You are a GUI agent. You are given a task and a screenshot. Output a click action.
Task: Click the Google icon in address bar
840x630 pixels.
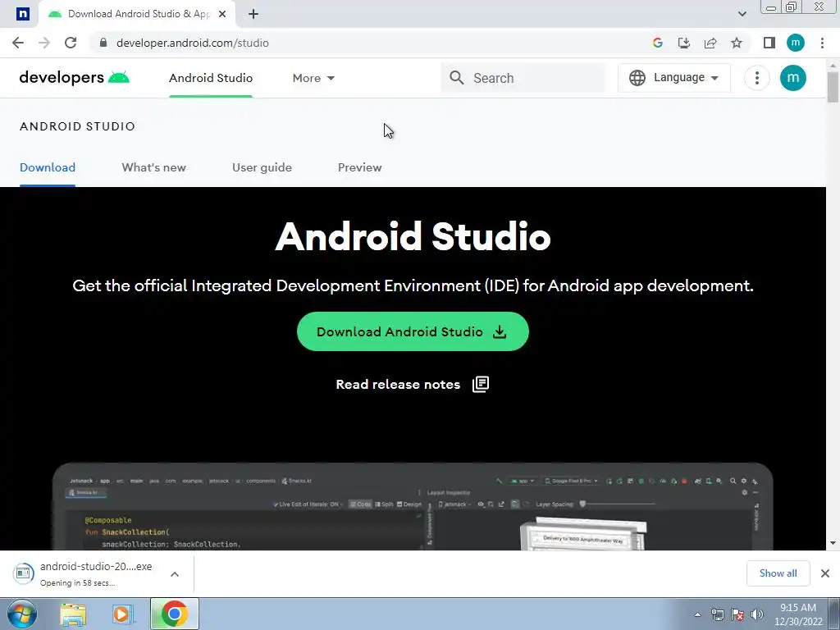pyautogui.click(x=658, y=43)
